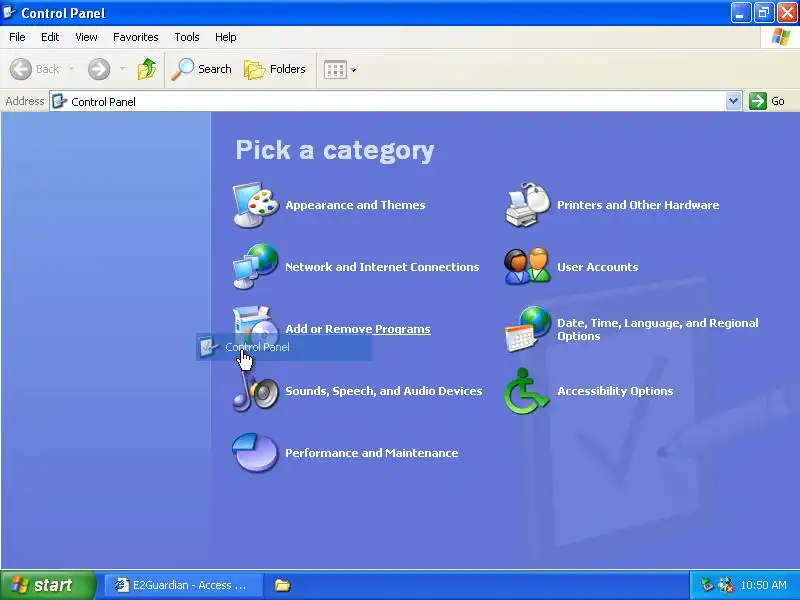Click the Search magnifier toolbar button

tap(202, 69)
